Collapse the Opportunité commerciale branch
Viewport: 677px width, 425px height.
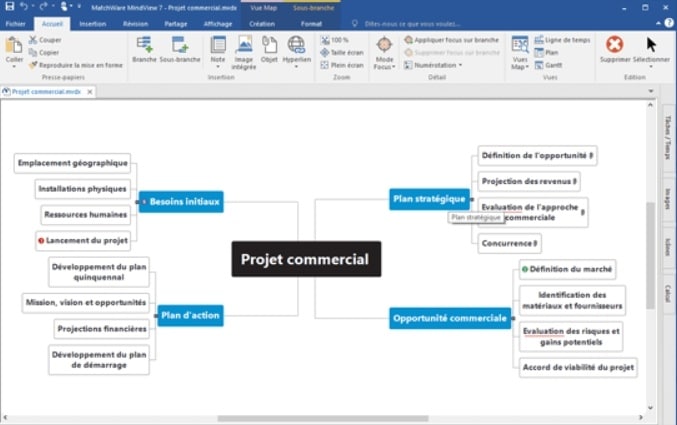pyautogui.click(x=513, y=318)
